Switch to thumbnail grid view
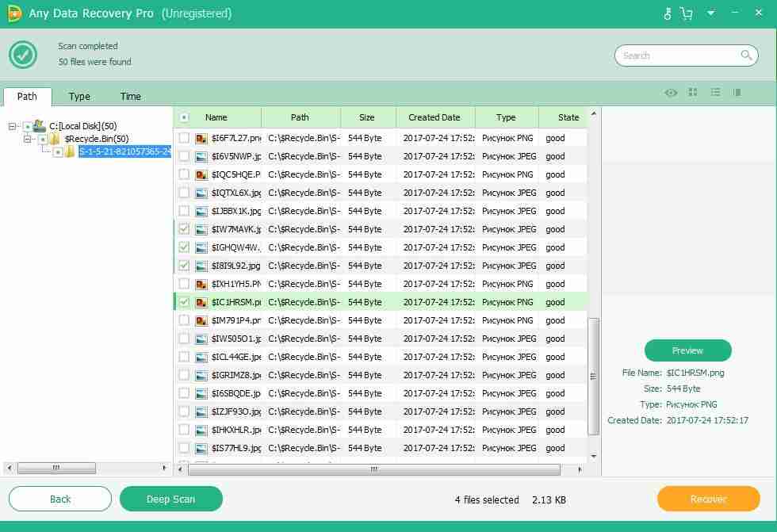The image size is (777, 532). point(693,92)
